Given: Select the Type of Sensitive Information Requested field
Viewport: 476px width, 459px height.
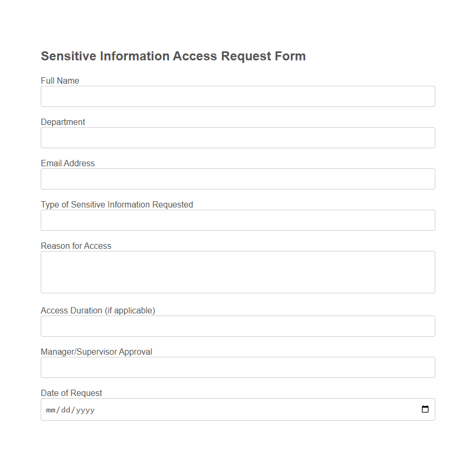Looking at the screenshot, I should click(237, 220).
